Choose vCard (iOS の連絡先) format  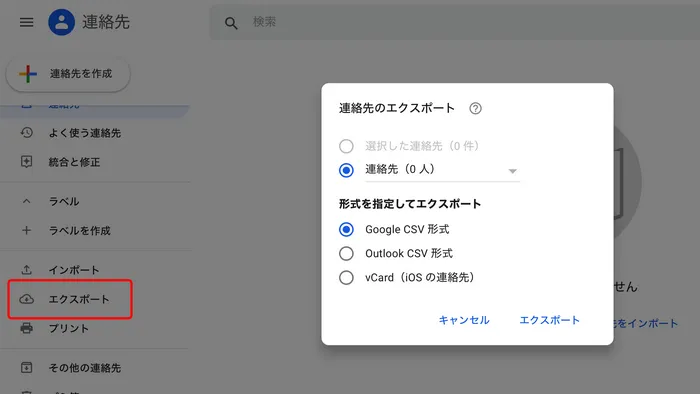tap(346, 278)
